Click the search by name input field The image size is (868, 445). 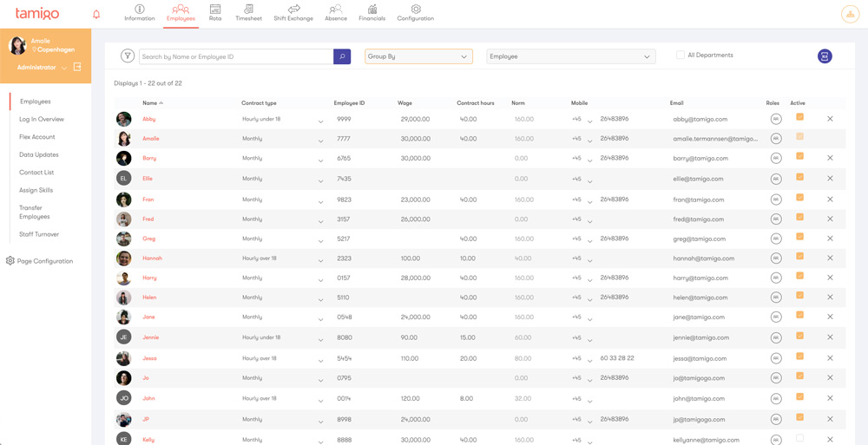[x=236, y=56]
